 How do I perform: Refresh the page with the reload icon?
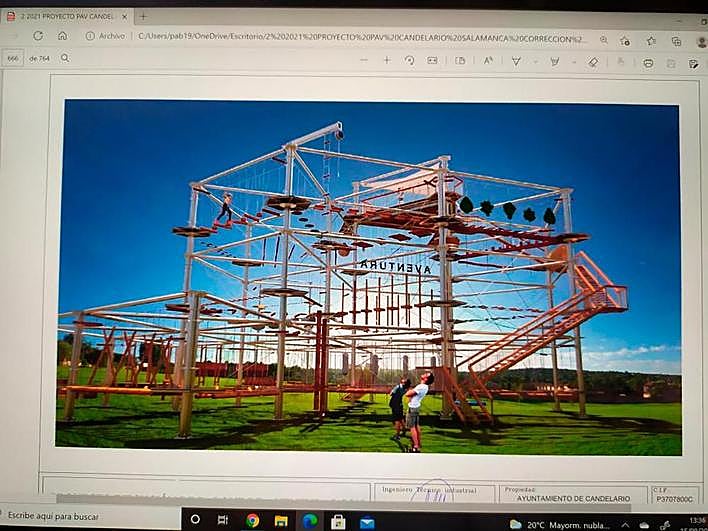click(38, 36)
